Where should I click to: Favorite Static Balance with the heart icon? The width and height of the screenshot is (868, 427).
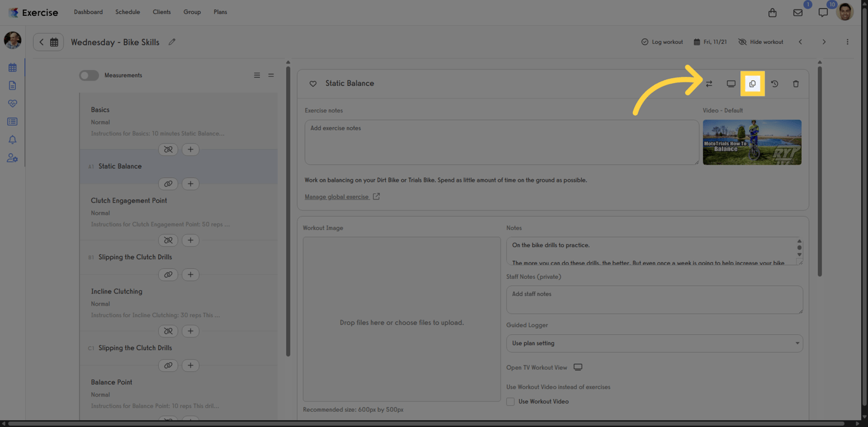pos(313,83)
